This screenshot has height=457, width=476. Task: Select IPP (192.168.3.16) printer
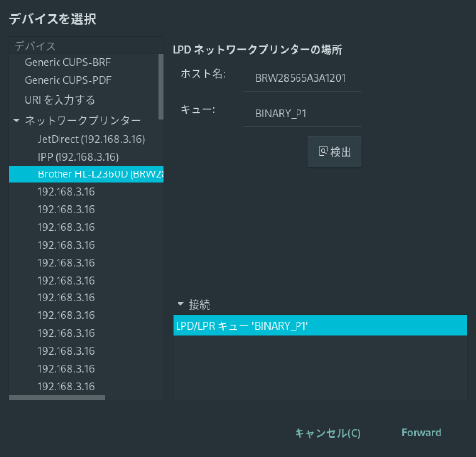[86, 157]
